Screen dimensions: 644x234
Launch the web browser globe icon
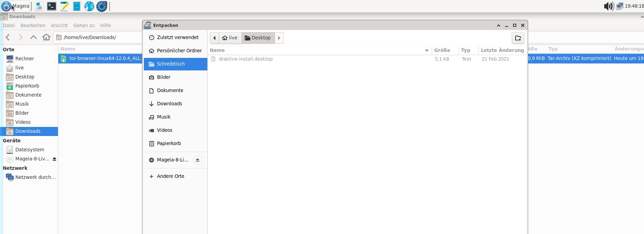tap(89, 6)
